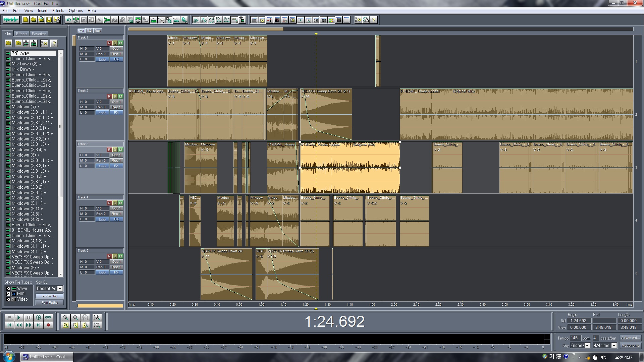Click the Full Paths button

coord(50,302)
